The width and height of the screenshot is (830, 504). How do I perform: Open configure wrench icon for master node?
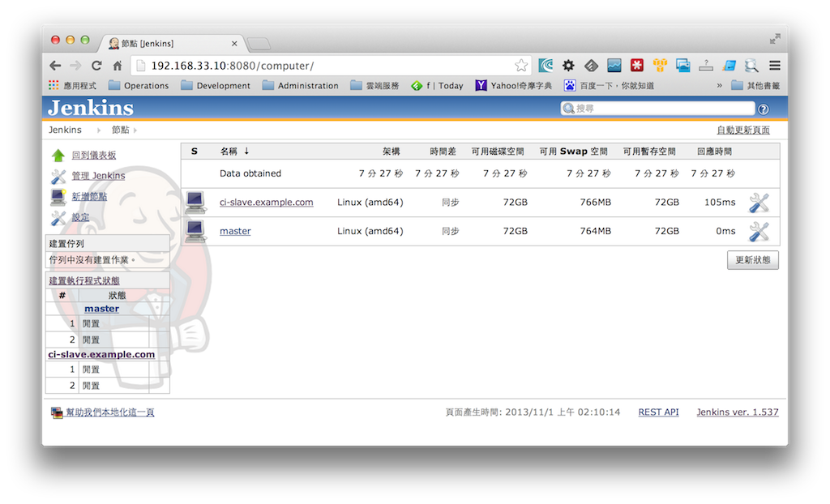click(x=759, y=232)
